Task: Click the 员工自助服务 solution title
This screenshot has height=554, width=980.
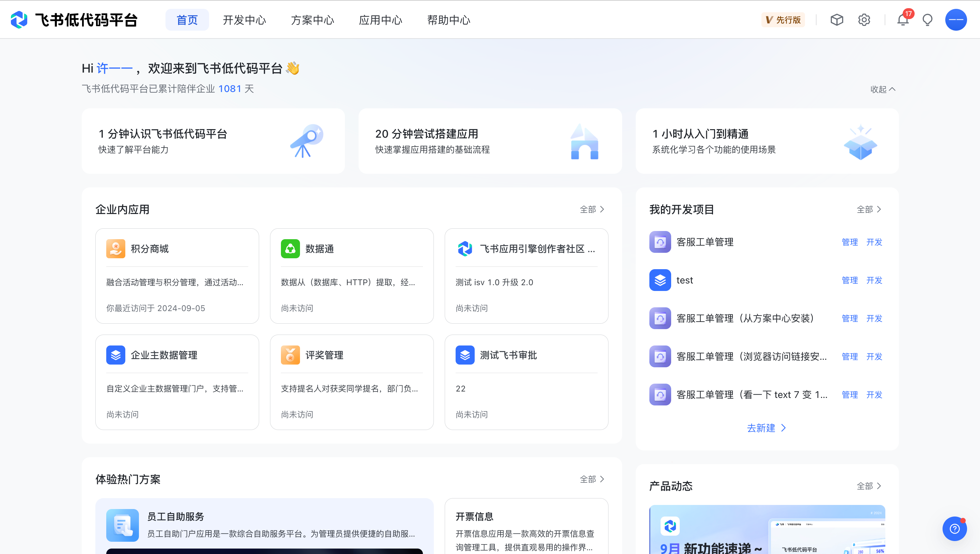Action: point(175,516)
